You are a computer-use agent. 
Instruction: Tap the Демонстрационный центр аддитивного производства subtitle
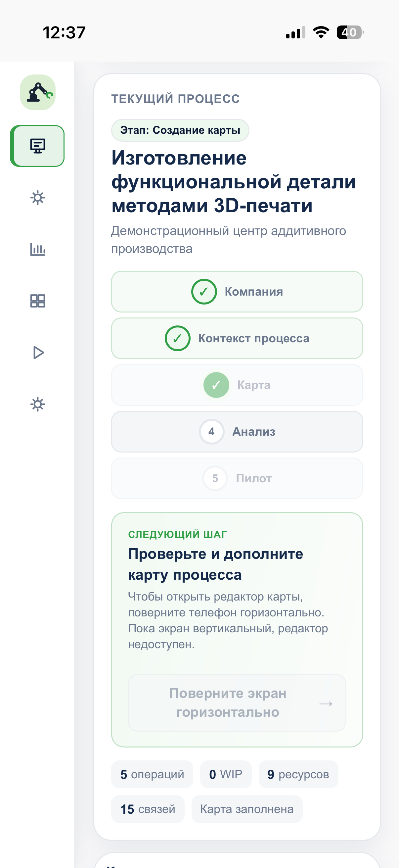click(229, 240)
